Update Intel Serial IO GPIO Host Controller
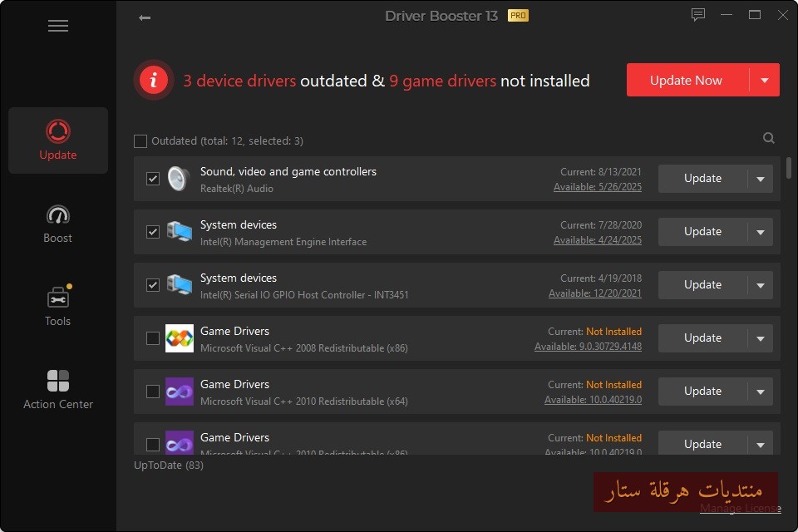This screenshot has width=798, height=532. point(703,285)
